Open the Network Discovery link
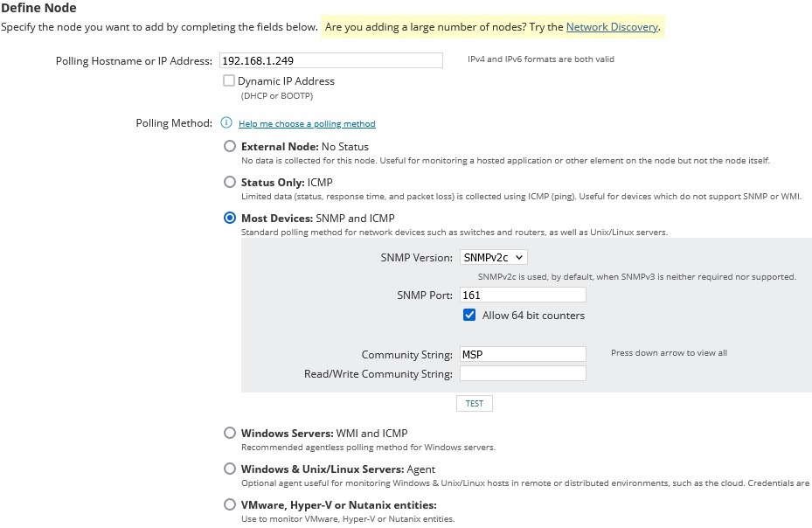The image size is (812, 528). pyautogui.click(x=612, y=27)
